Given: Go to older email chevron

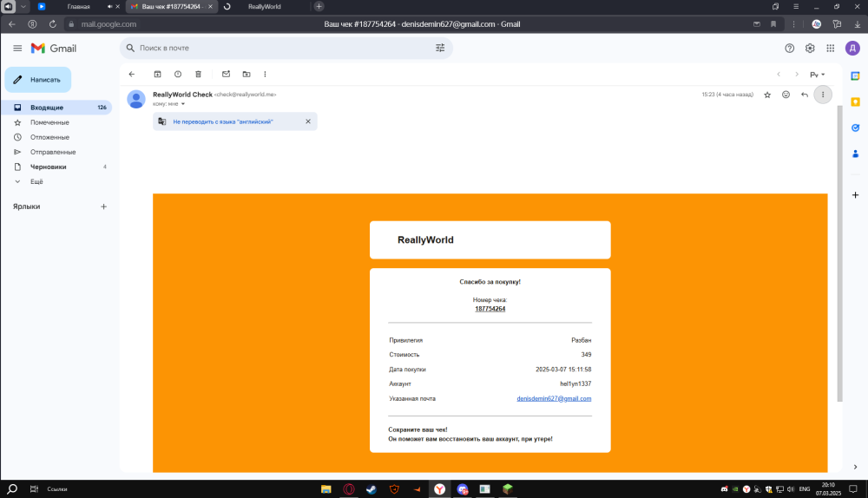Looking at the screenshot, I should tap(797, 74).
